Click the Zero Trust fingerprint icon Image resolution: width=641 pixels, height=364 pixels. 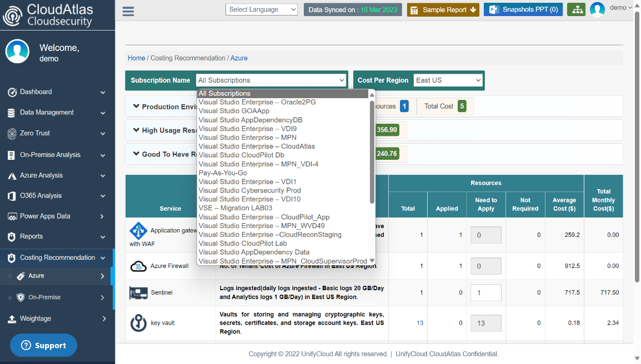pos(12,134)
